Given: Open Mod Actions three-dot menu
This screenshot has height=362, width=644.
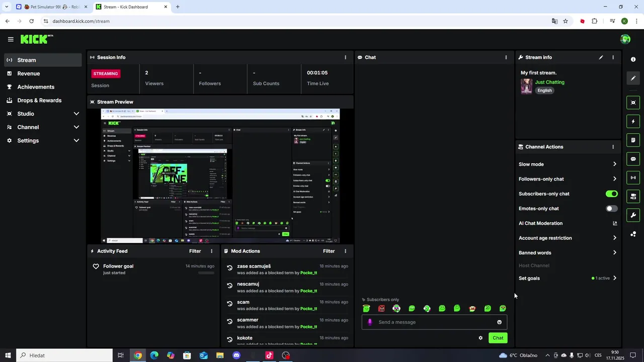Looking at the screenshot, I should 345,251.
